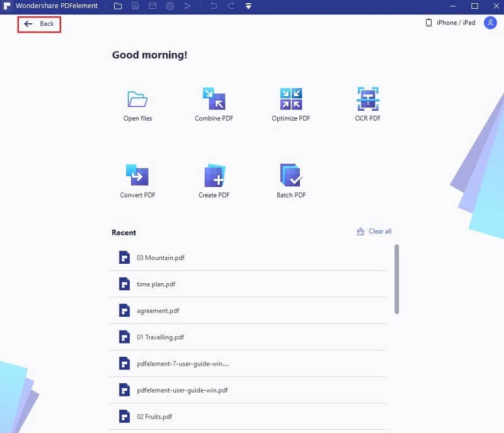Start the Create PDF tool
This screenshot has height=433, width=504.
(214, 182)
